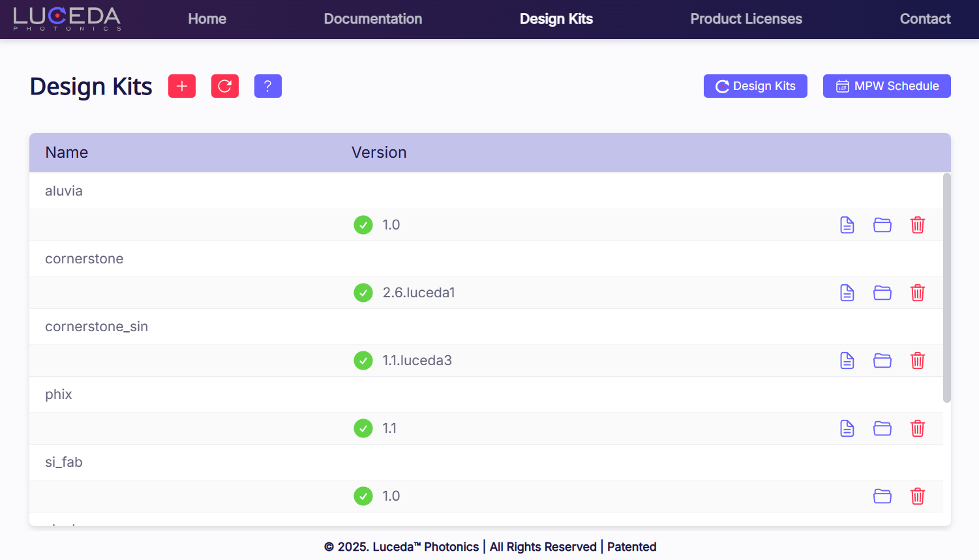979x560 pixels.
Task: Open the Documentation nav item
Action: (373, 19)
